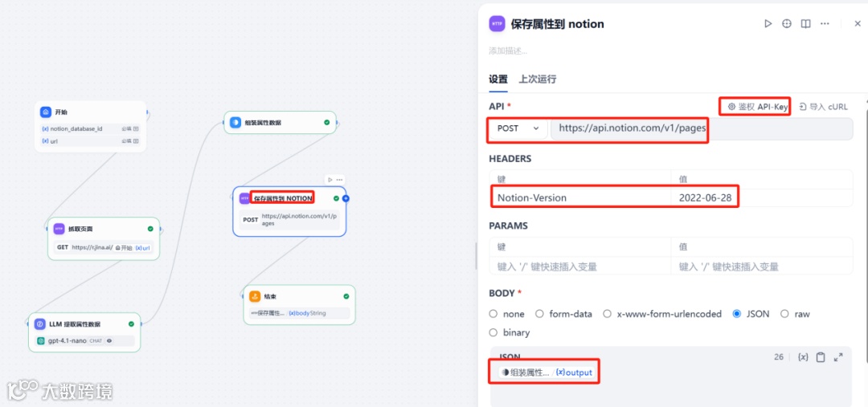Insert variable with the {x} icon in JSON editor
The width and height of the screenshot is (868, 407).
[x=803, y=357]
